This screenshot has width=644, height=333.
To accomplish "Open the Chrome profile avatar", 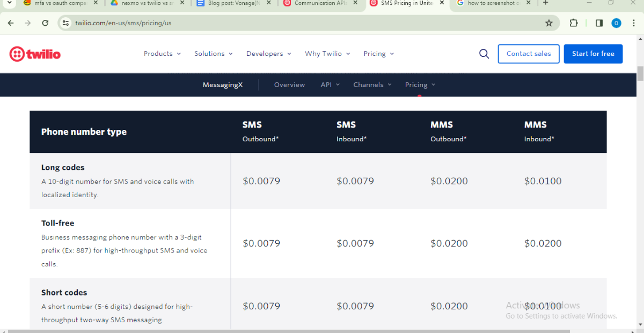I will (617, 23).
